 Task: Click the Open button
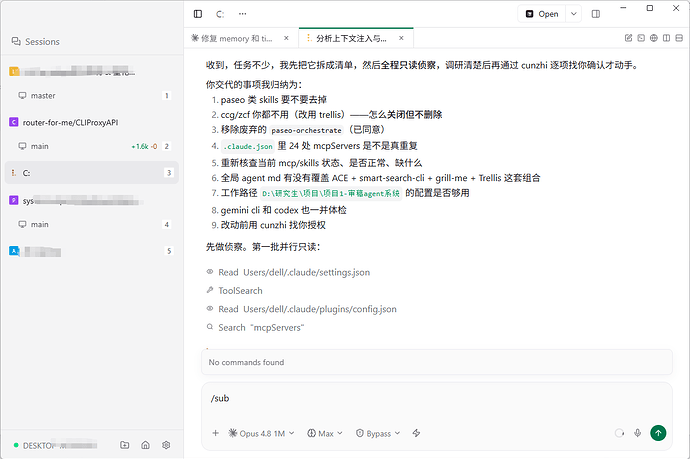[x=542, y=14]
